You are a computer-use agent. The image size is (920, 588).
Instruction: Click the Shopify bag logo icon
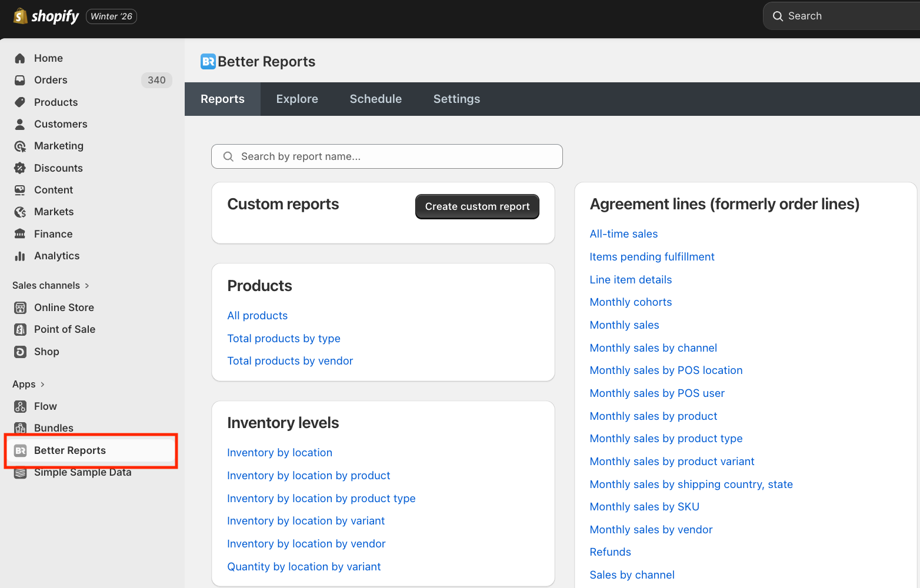(x=21, y=16)
